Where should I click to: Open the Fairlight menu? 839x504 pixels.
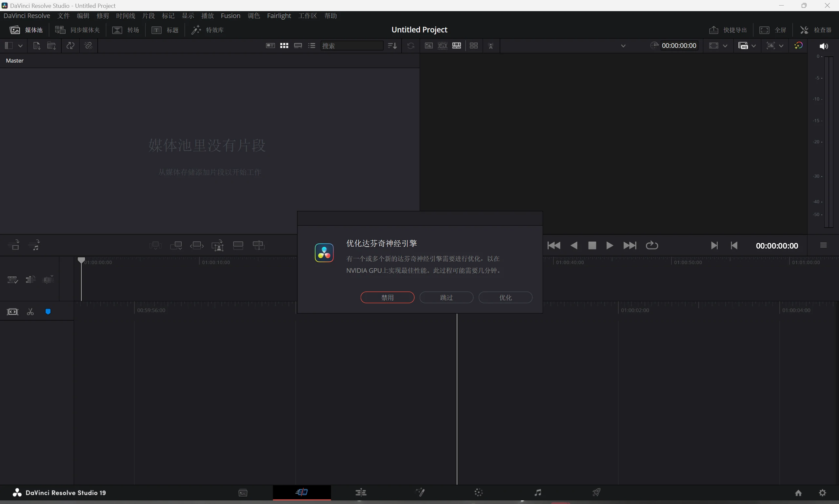point(279,16)
